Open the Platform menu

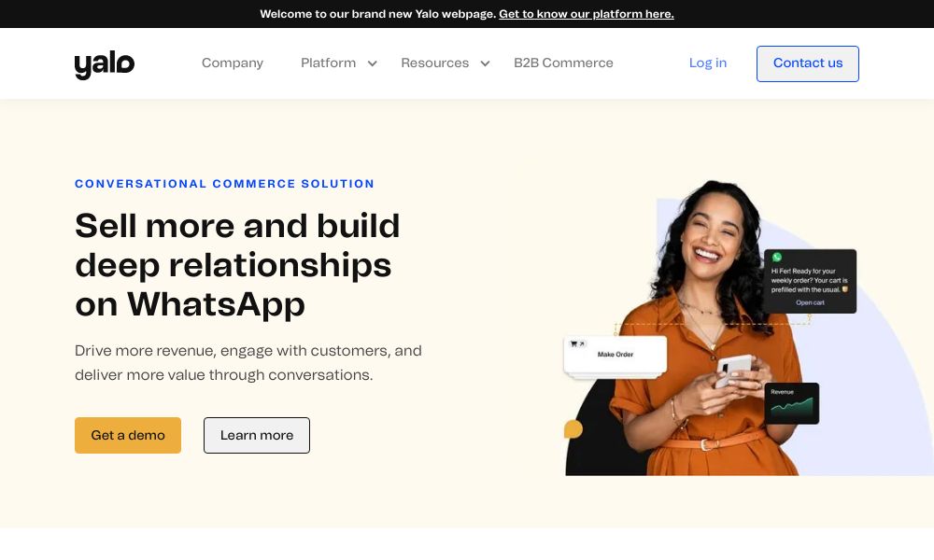coord(328,63)
